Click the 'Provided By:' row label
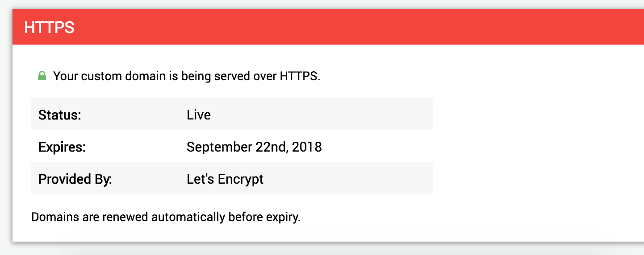The image size is (644, 255). pyautogui.click(x=75, y=179)
